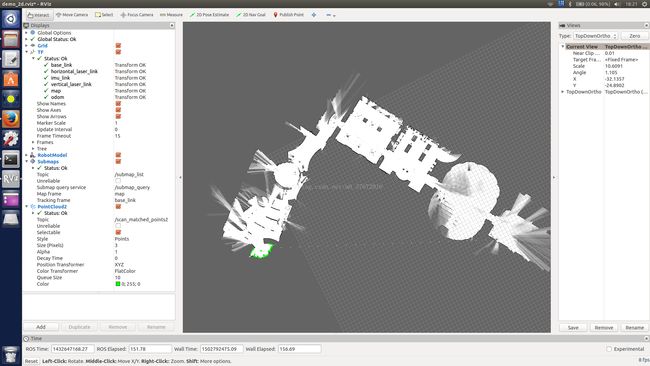This screenshot has height=366, width=650.
Task: Launch Firefox from the launcher
Action: click(x=11, y=119)
